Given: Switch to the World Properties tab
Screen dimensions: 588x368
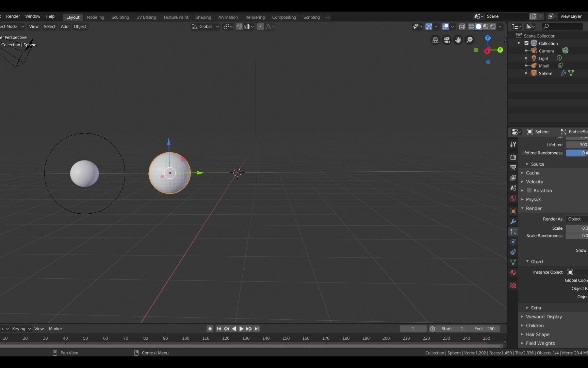Looking at the screenshot, I should pyautogui.click(x=513, y=198).
